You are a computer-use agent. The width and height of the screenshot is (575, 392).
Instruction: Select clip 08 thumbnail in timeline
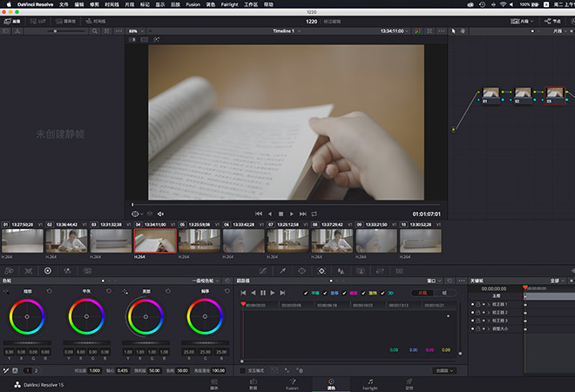coord(330,240)
